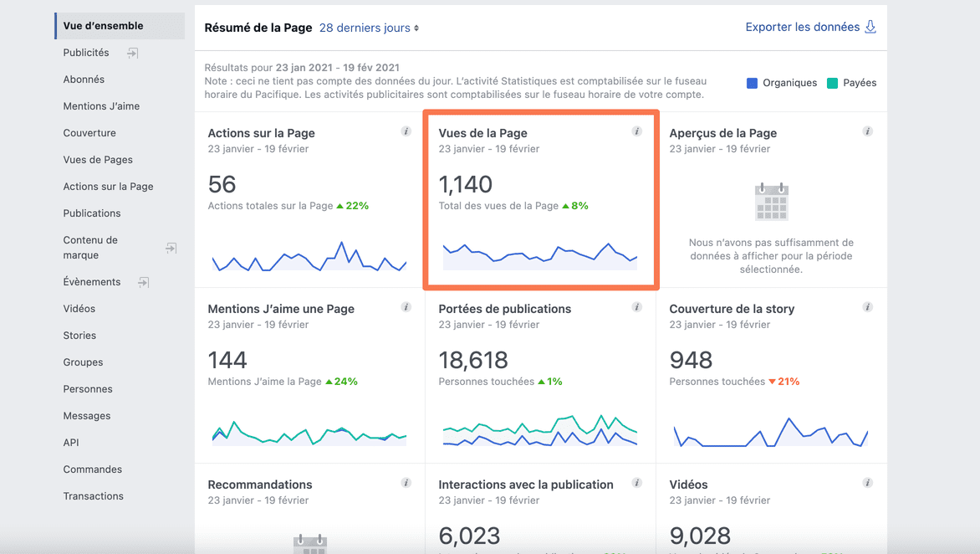Open the Portées de publications card title
The height and width of the screenshot is (554, 980).
click(504, 309)
